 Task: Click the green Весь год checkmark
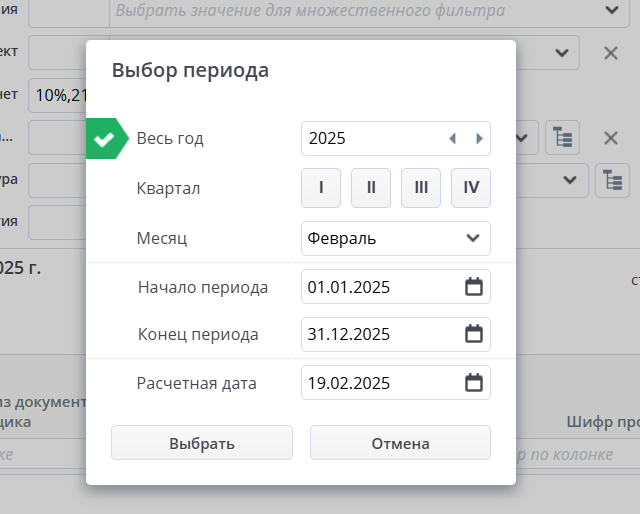(x=104, y=139)
